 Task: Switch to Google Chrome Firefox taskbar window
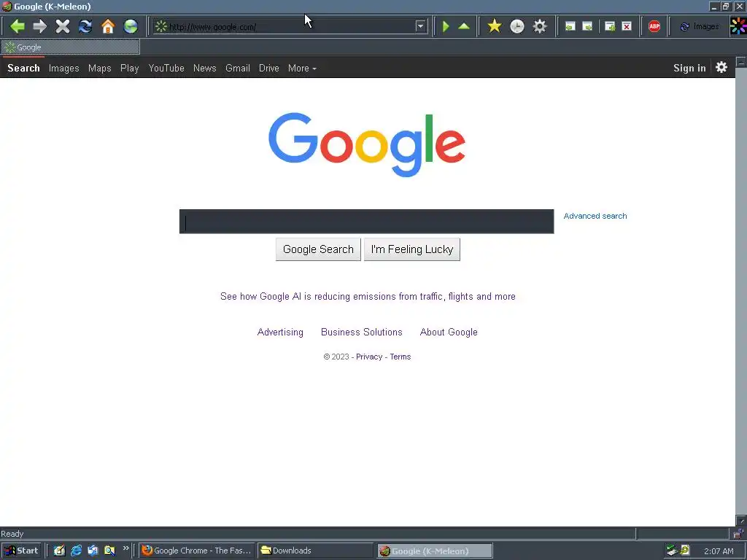click(x=197, y=551)
